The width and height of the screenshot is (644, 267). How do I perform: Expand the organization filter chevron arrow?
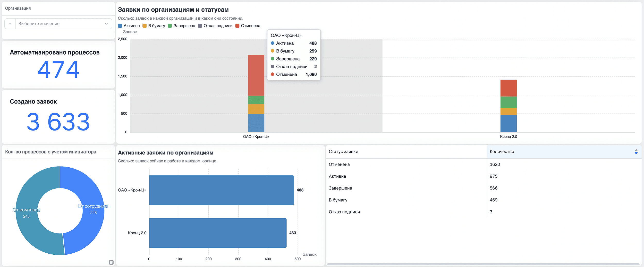click(x=106, y=24)
